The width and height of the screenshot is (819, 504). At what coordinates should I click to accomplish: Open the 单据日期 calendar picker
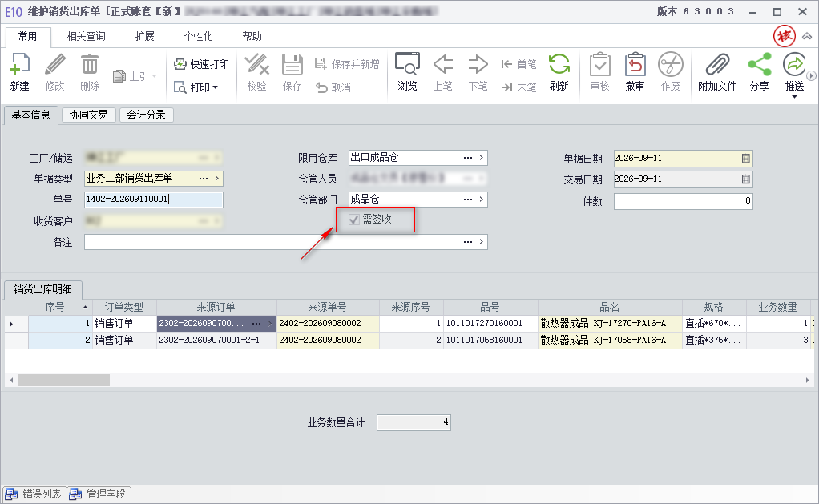[x=746, y=158]
